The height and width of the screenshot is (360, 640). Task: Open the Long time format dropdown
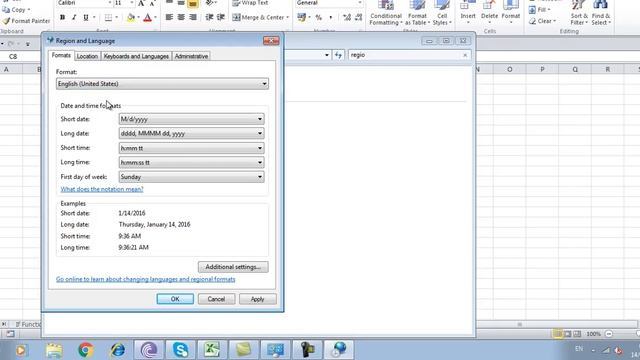click(x=191, y=162)
